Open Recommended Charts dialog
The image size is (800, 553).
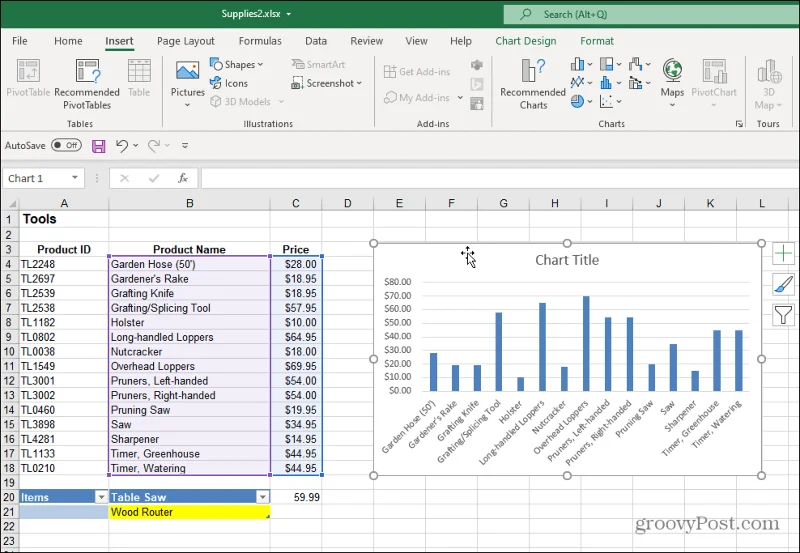[x=533, y=84]
